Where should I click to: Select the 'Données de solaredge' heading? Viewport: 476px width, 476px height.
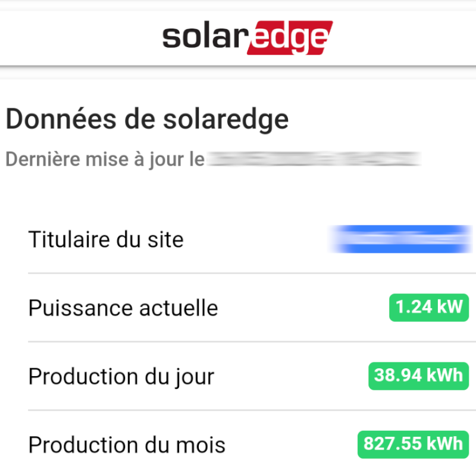(147, 120)
